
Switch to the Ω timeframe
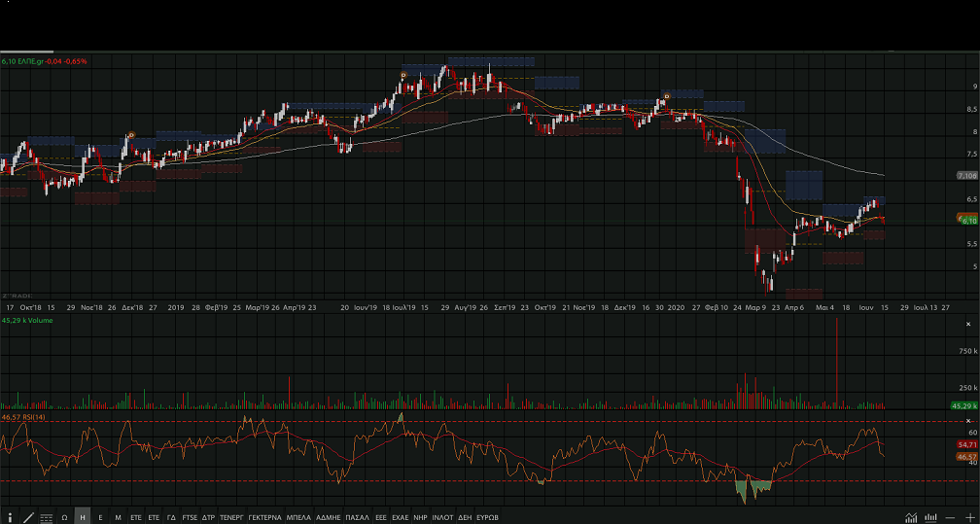click(x=64, y=517)
